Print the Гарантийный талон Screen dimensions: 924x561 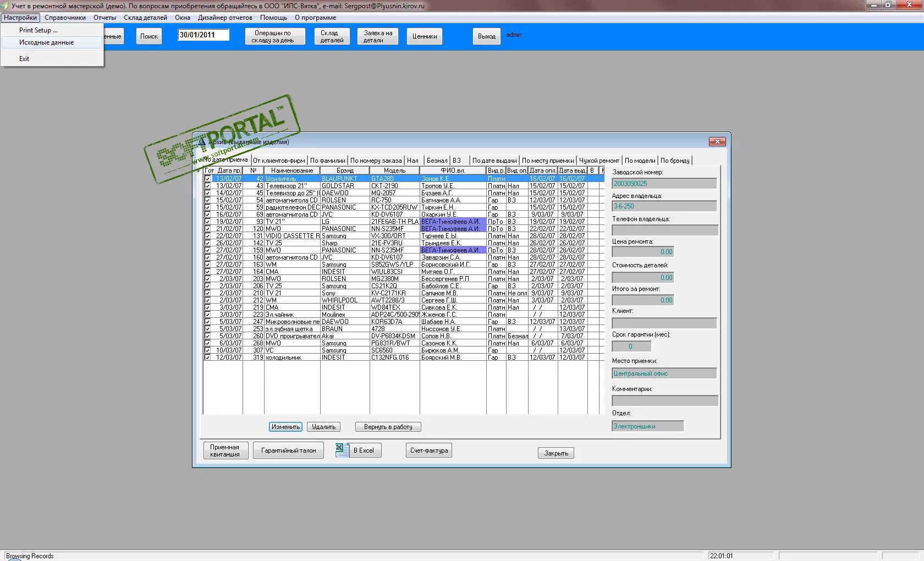[289, 450]
